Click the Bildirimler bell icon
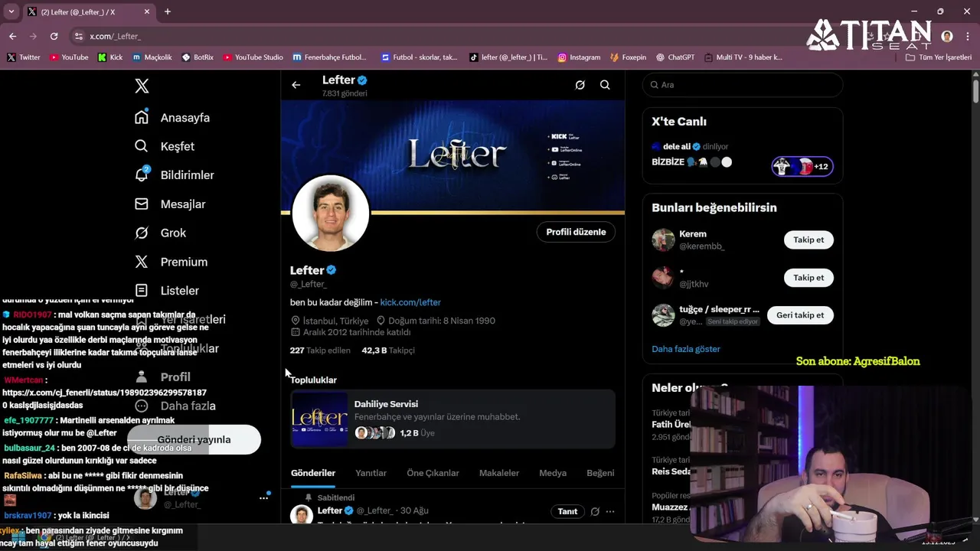980x551 pixels. pyautogui.click(x=142, y=175)
